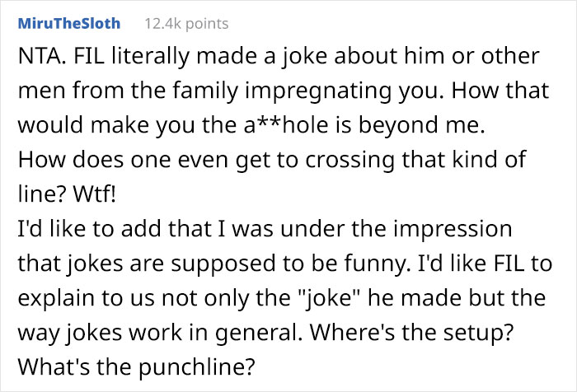The width and height of the screenshot is (577, 392).
Task: Click the word "NTA." opening the comment
Action: pos(37,59)
